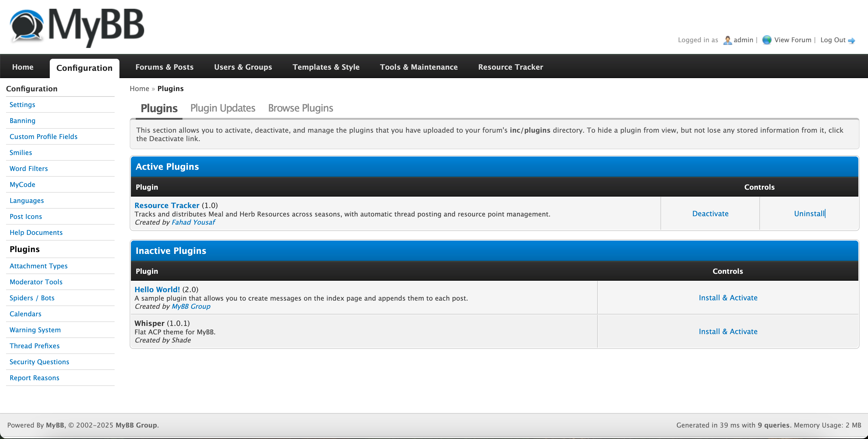Deactivate the Resource Tracker plugin
Image resolution: width=868 pixels, height=439 pixels.
tap(710, 213)
